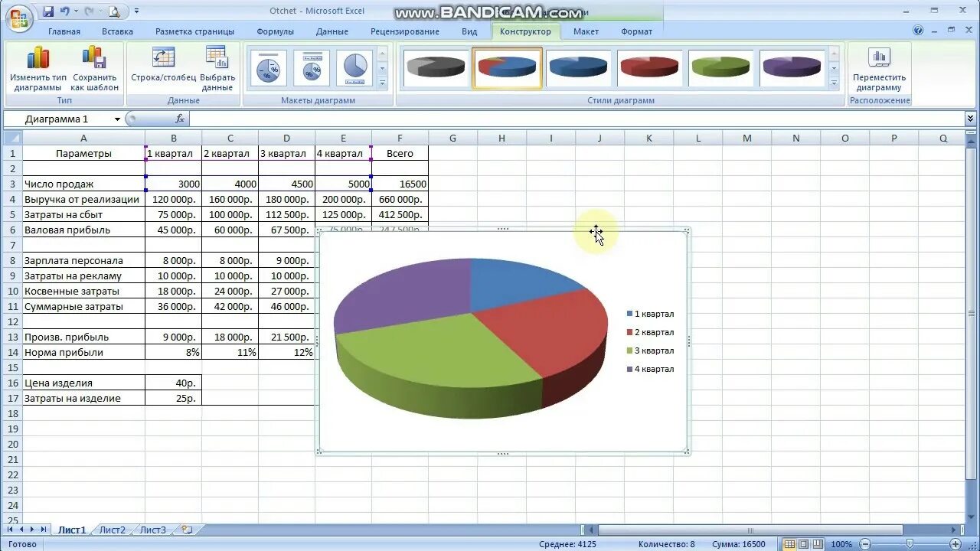Open the Name Box dropdown showing Диаграмма 1
Screen dimensions: 980x551
[x=118, y=119]
